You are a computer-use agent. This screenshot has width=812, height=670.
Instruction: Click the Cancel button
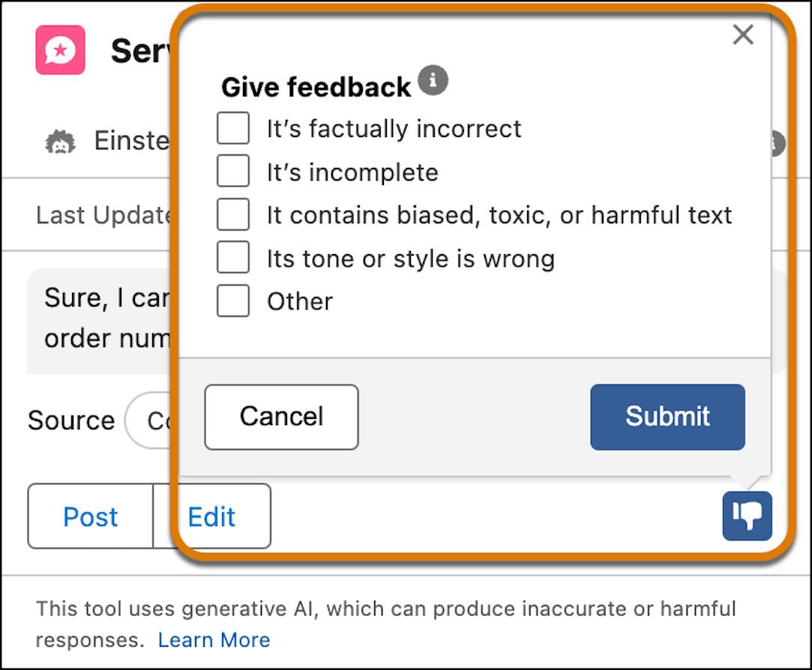point(281,417)
